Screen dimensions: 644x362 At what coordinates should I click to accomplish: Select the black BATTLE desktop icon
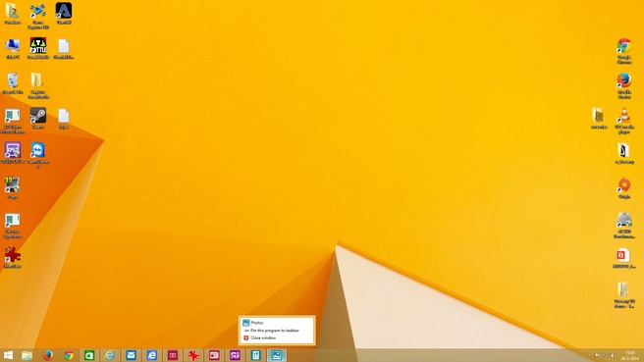pyautogui.click(x=38, y=48)
